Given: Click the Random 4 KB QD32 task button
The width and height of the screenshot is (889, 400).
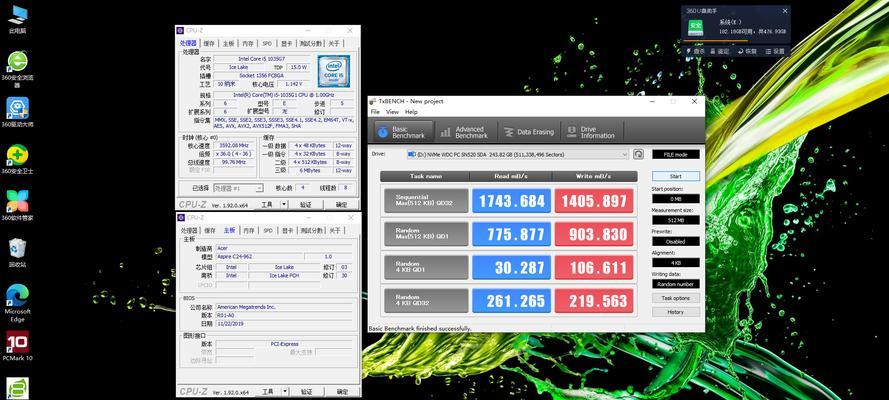Looking at the screenshot, I should click(x=426, y=301).
